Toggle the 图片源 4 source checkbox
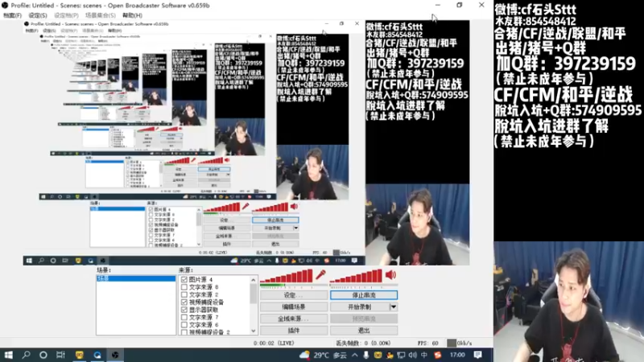This screenshot has height=362, width=644. point(184,279)
